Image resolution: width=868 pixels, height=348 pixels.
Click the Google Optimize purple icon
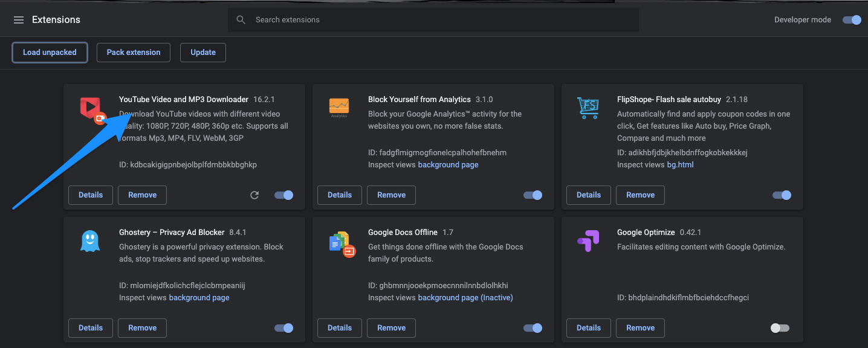588,240
